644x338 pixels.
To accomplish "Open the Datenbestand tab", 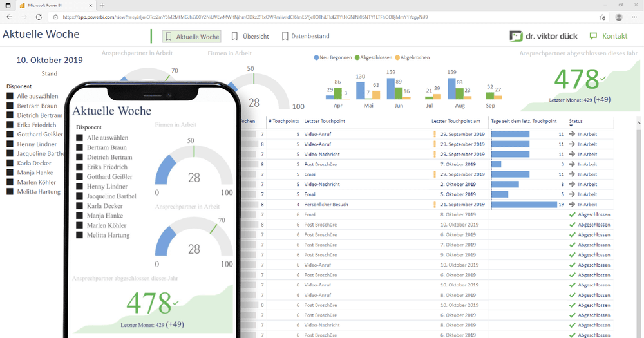I will point(305,37).
